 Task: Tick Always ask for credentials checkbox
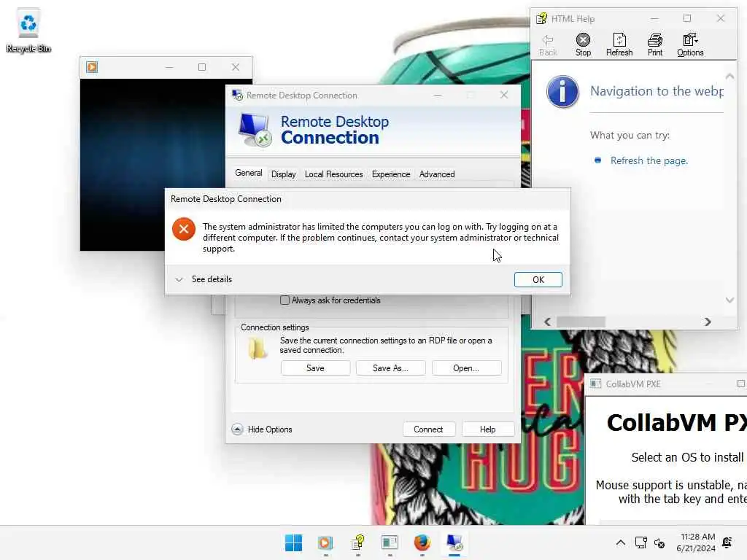point(285,300)
